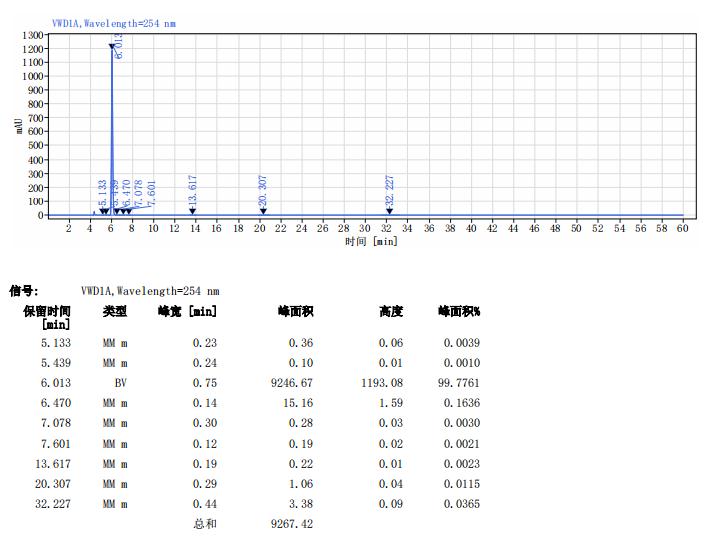Click the total sum value 9267.42

[292, 523]
